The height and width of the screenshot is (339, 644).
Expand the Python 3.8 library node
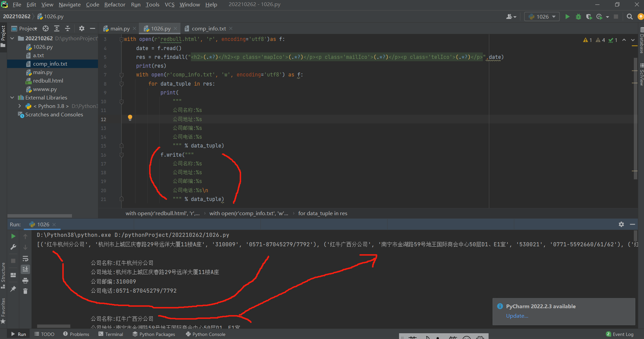(x=20, y=106)
